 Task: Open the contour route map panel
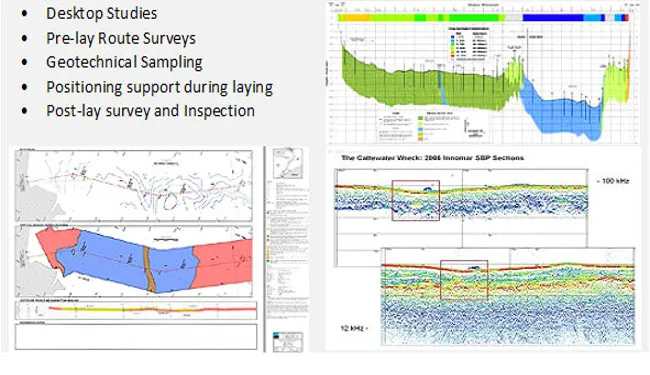pos(133,186)
